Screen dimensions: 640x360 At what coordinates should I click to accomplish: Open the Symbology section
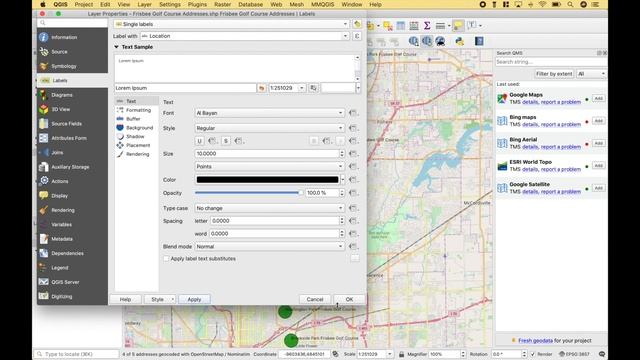coord(72,66)
